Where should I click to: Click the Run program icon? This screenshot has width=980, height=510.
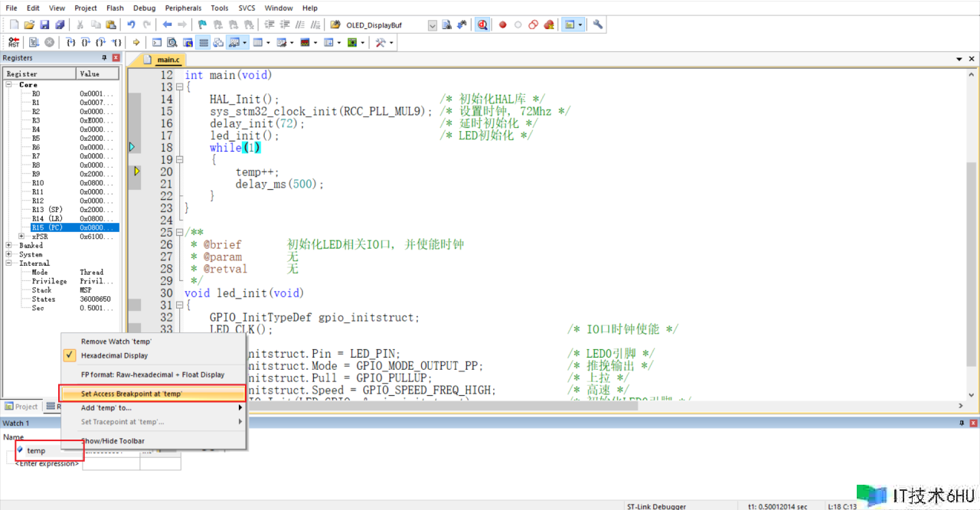[34, 43]
